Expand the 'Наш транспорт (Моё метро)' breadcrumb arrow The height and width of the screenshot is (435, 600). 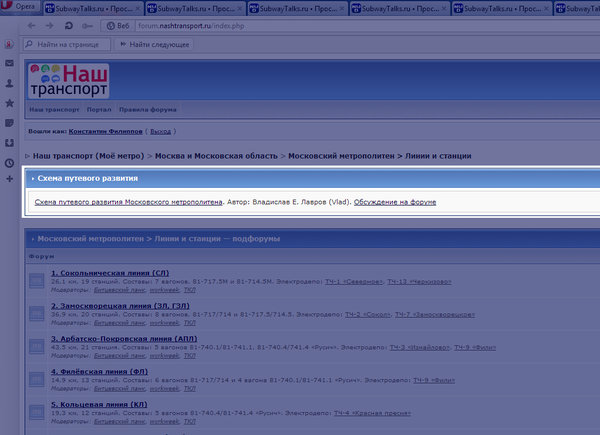(27, 157)
